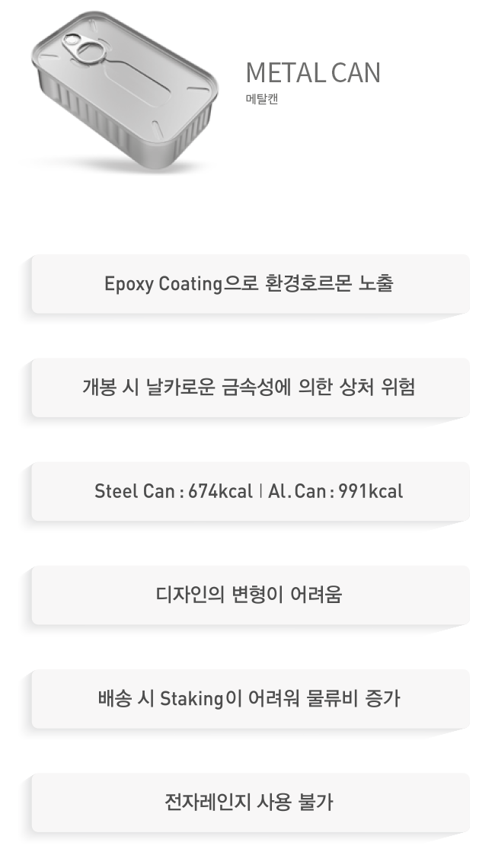
Task: Click the 991kcal value
Action: pyautogui.click(x=370, y=491)
